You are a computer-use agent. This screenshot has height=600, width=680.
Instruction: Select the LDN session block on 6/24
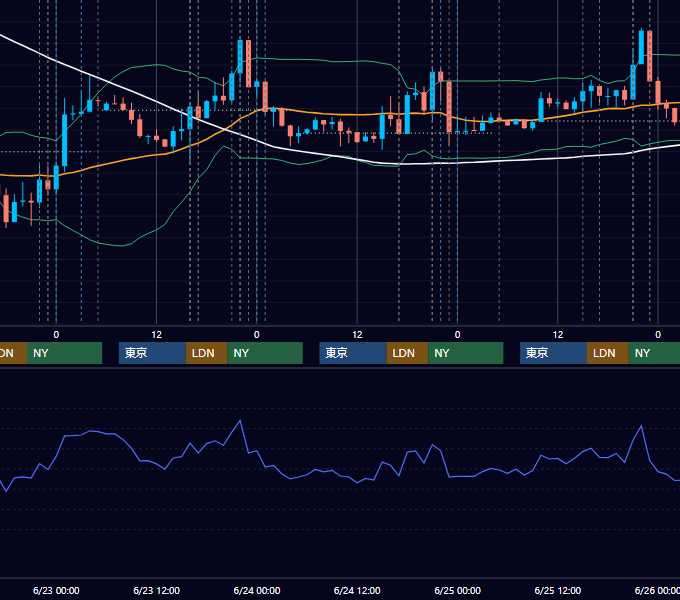tap(407, 353)
